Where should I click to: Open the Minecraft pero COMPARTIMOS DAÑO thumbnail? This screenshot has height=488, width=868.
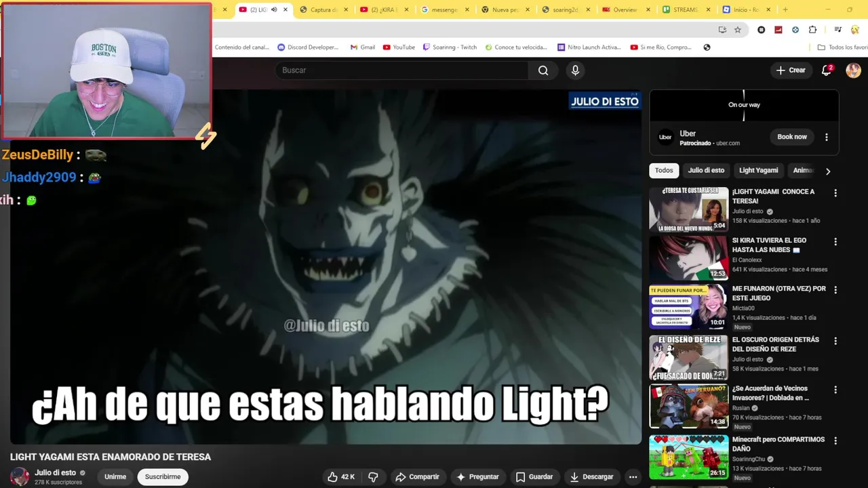click(689, 457)
